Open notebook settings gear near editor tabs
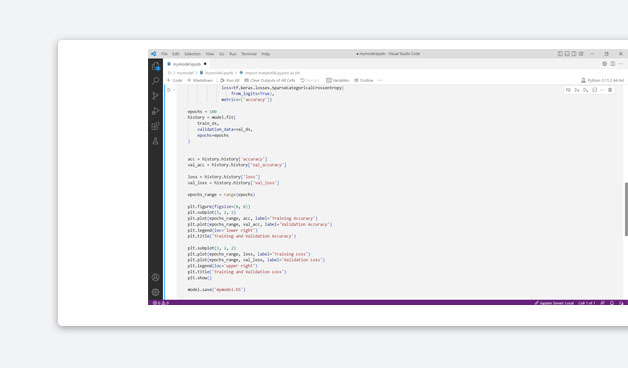This screenshot has width=628, height=368. tap(604, 64)
